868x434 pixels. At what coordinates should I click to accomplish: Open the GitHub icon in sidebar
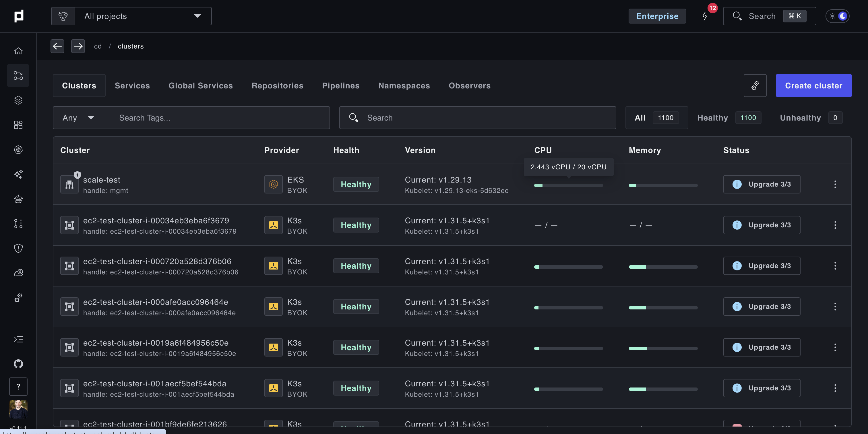(x=18, y=364)
